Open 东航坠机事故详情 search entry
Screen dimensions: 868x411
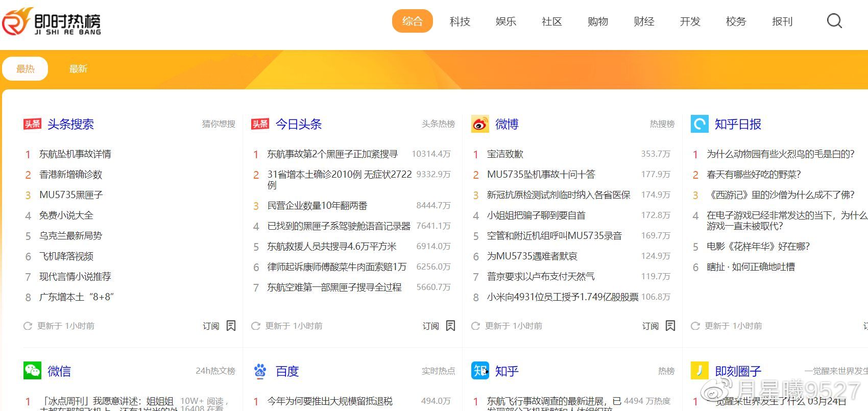coord(75,154)
